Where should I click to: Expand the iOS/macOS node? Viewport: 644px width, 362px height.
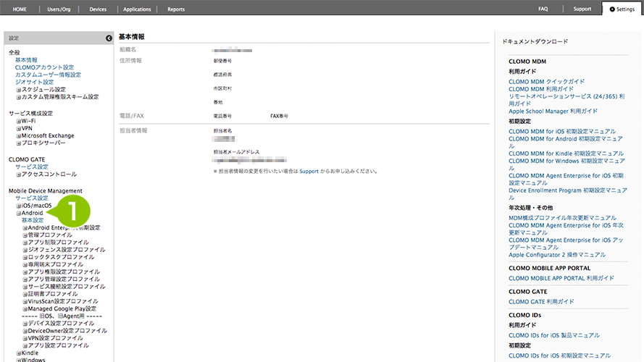[19, 206]
